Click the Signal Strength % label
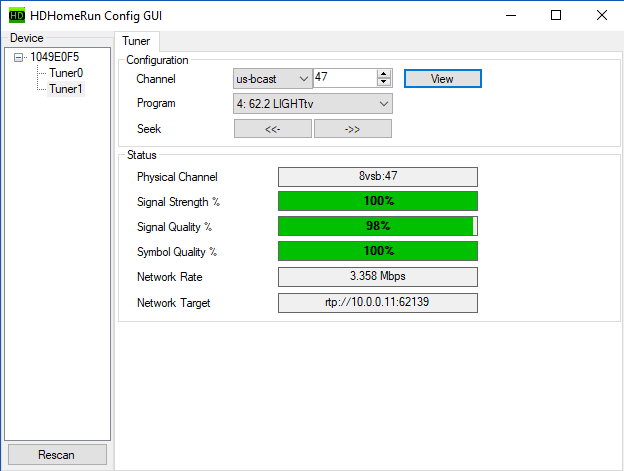 coord(178,202)
